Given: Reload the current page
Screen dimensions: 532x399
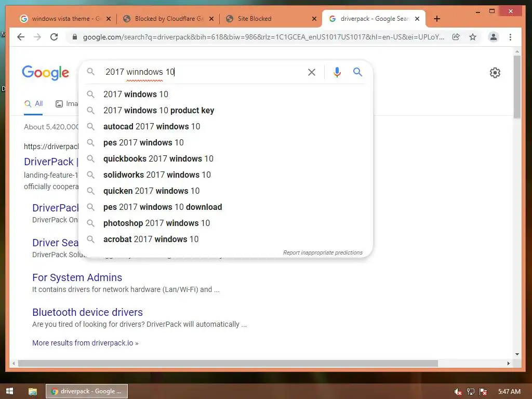Looking at the screenshot, I should pos(54,37).
